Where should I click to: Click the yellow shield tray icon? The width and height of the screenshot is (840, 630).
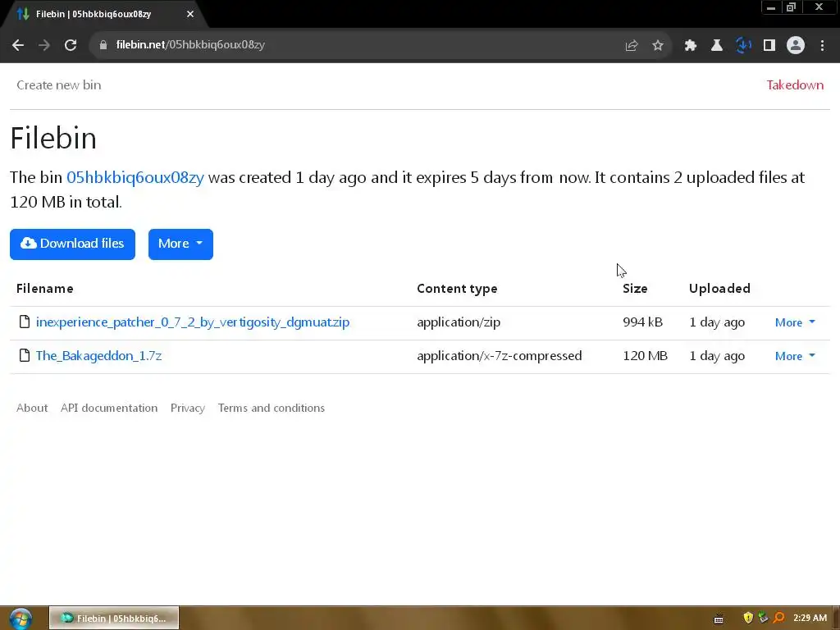[x=748, y=618]
